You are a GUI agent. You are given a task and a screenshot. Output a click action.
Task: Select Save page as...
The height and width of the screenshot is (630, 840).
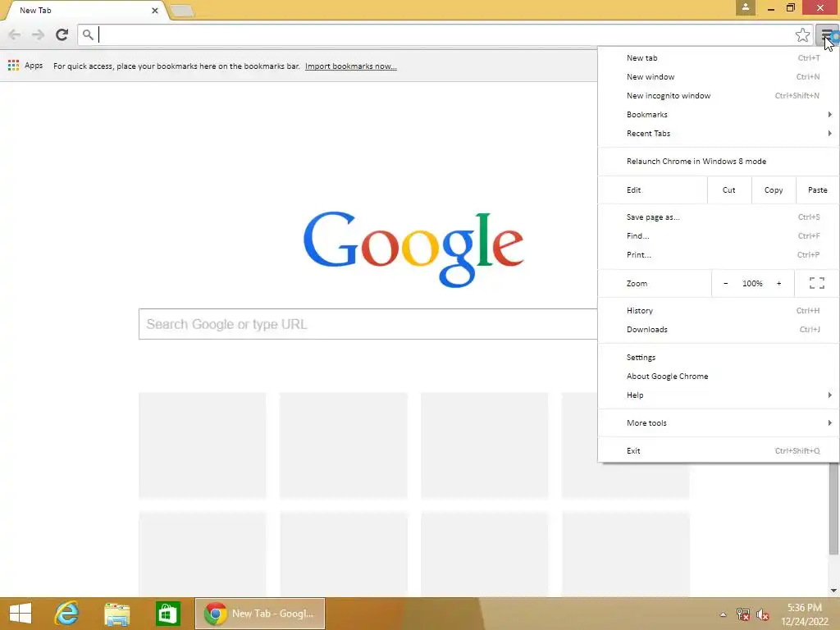pos(719,217)
